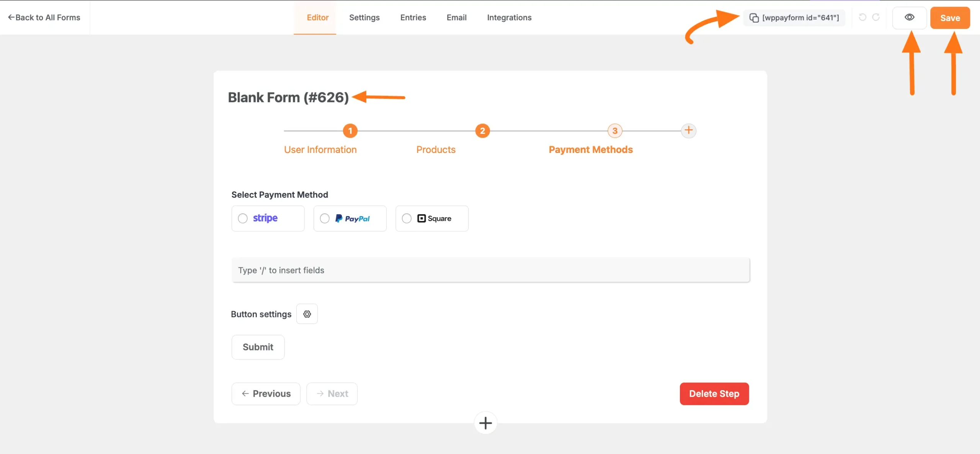Image resolution: width=980 pixels, height=454 pixels.
Task: Add a new field using the bottom plus
Action: click(x=485, y=423)
